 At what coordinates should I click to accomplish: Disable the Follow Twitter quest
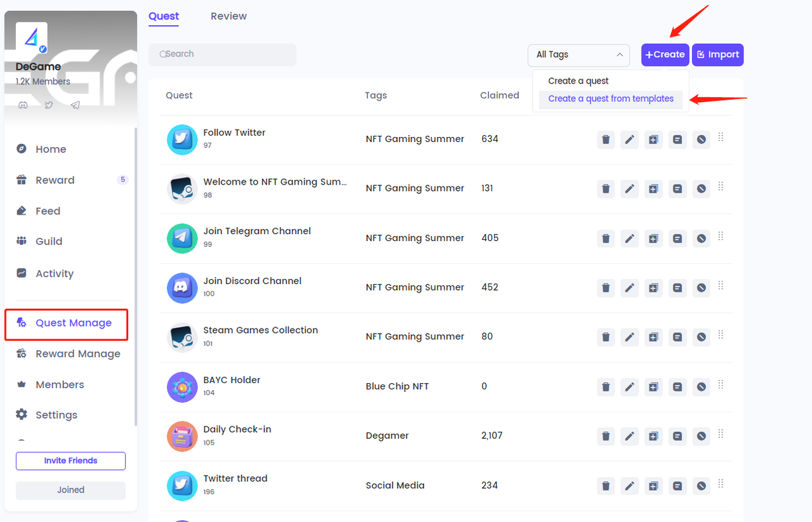[701, 140]
